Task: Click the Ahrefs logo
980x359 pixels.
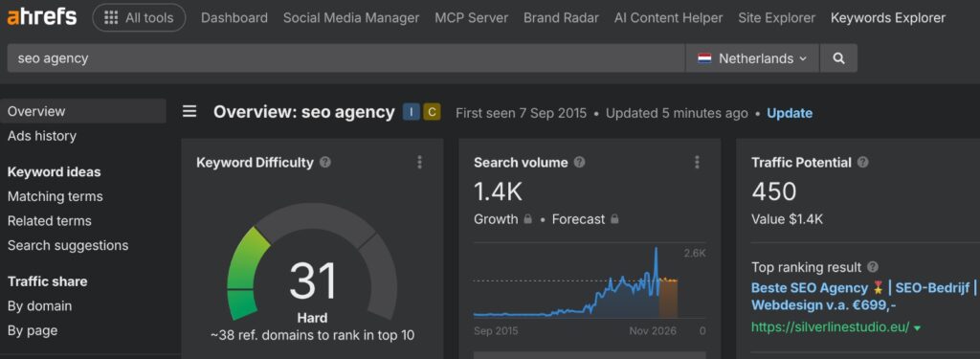Action: (42, 17)
